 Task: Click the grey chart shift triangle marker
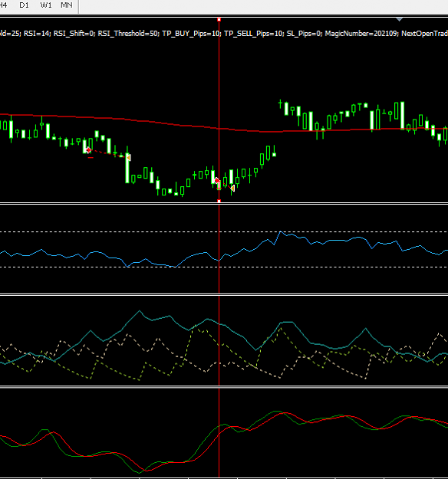(399, 19)
